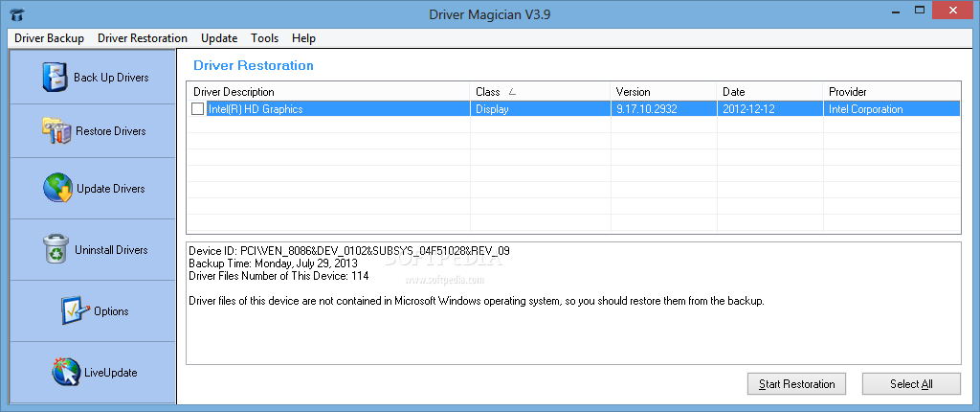
Task: Tick the Intel(R) HD Graphics checkbox
Action: tap(197, 109)
